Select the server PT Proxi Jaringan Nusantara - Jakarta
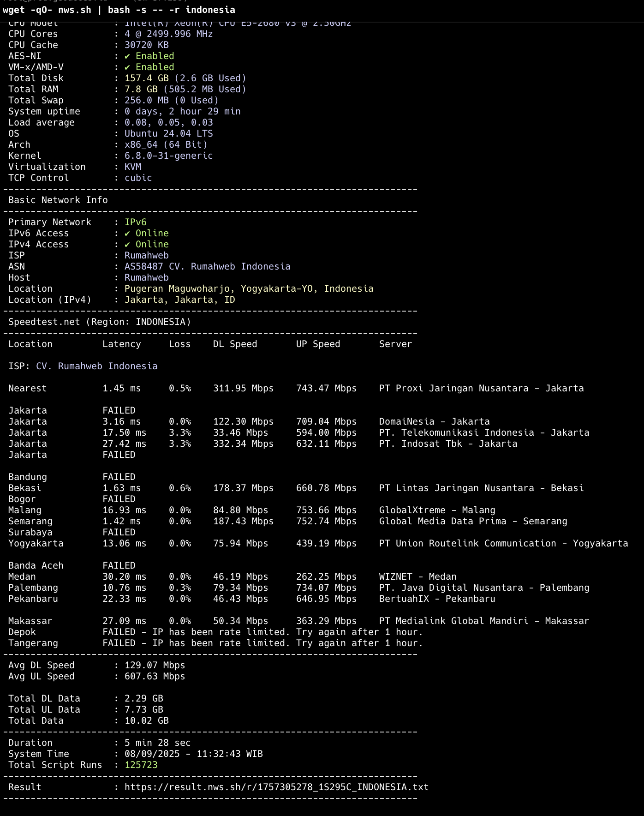This screenshot has width=644, height=816. [x=482, y=388]
